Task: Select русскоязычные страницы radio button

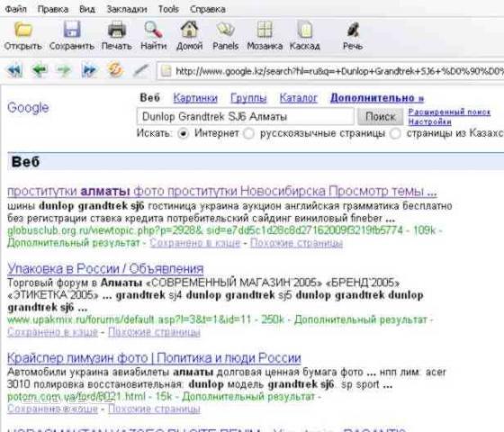Action: tap(248, 133)
